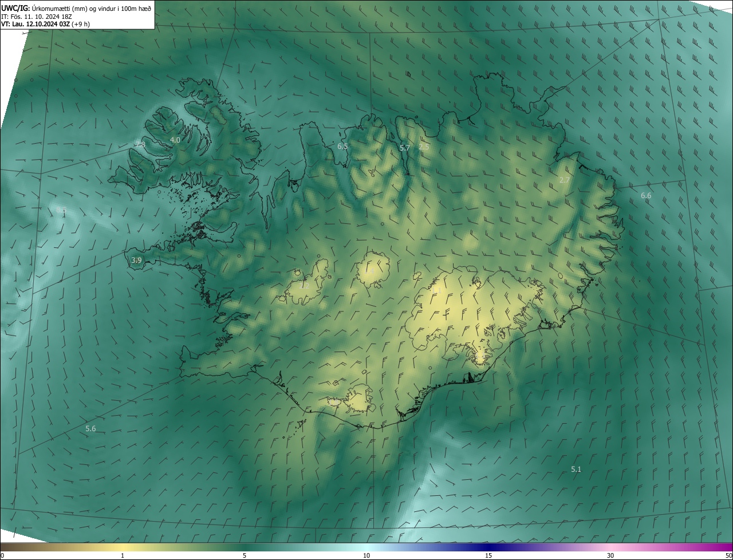The image size is (733, 560).
Task: Select the 6.6 value label off the east coast
Action: tap(646, 196)
